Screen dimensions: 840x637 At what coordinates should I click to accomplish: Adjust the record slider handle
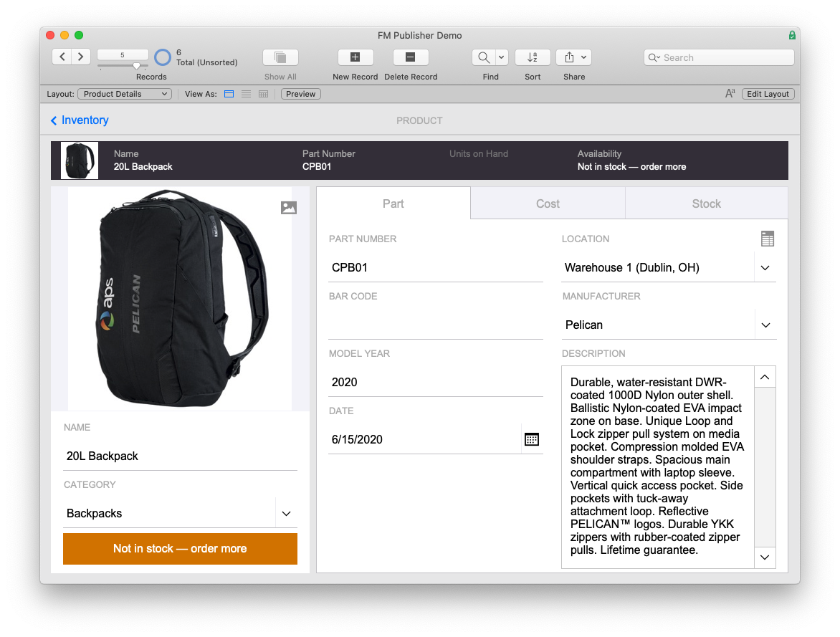coord(137,66)
